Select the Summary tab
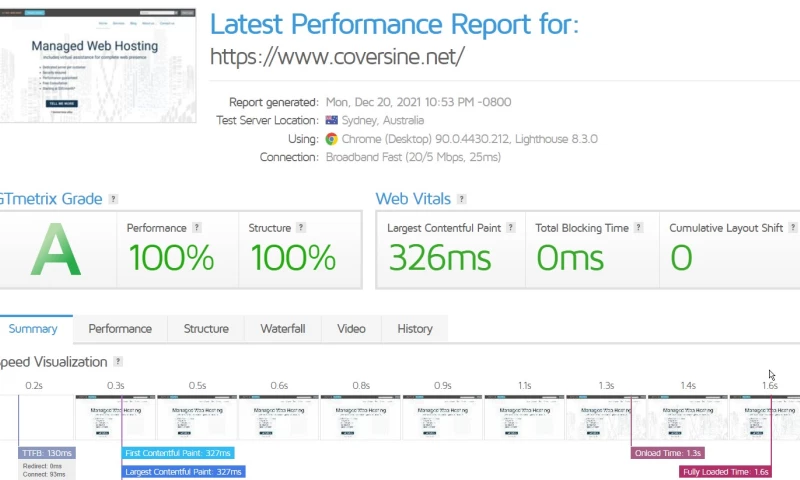Viewport: 800px width, 480px height. (34, 329)
